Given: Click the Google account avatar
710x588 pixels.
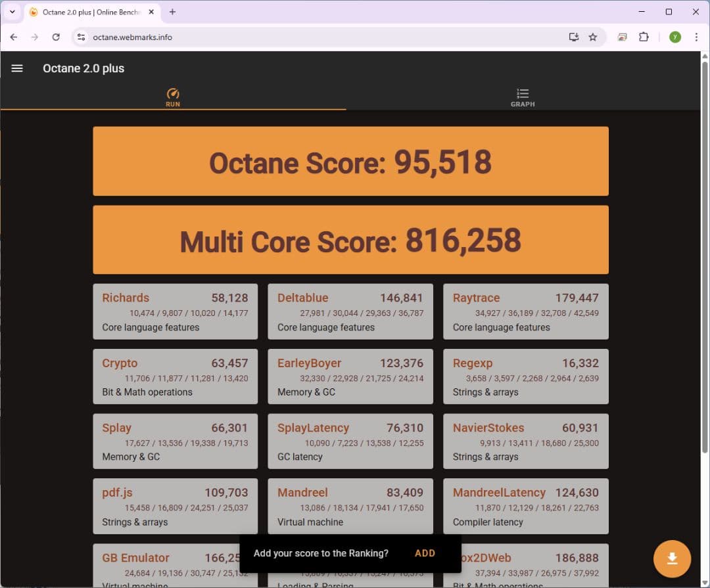Looking at the screenshot, I should point(674,37).
